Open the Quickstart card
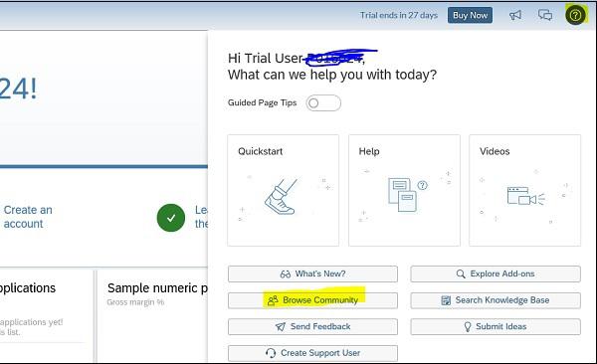The image size is (597, 364). pyautogui.click(x=283, y=190)
